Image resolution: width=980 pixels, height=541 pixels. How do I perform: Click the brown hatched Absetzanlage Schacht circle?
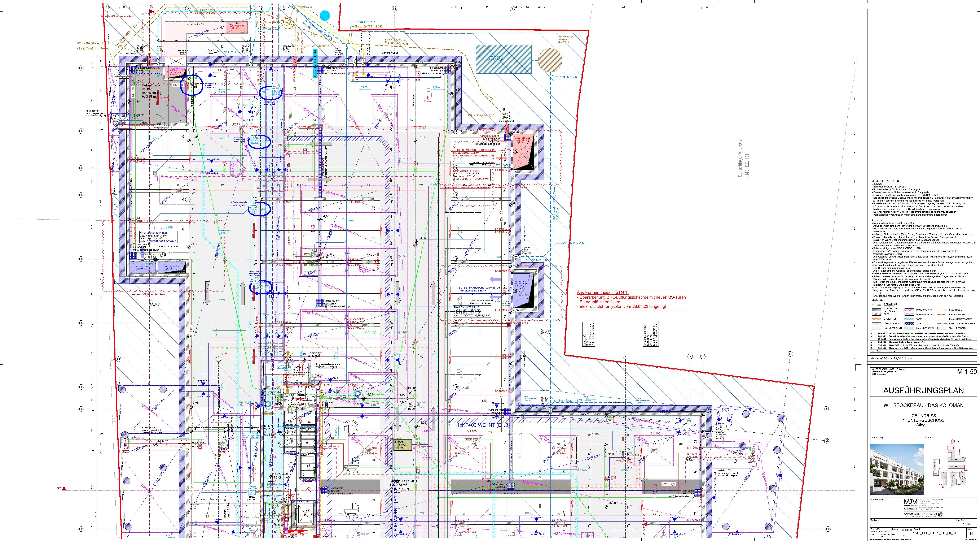click(x=550, y=60)
